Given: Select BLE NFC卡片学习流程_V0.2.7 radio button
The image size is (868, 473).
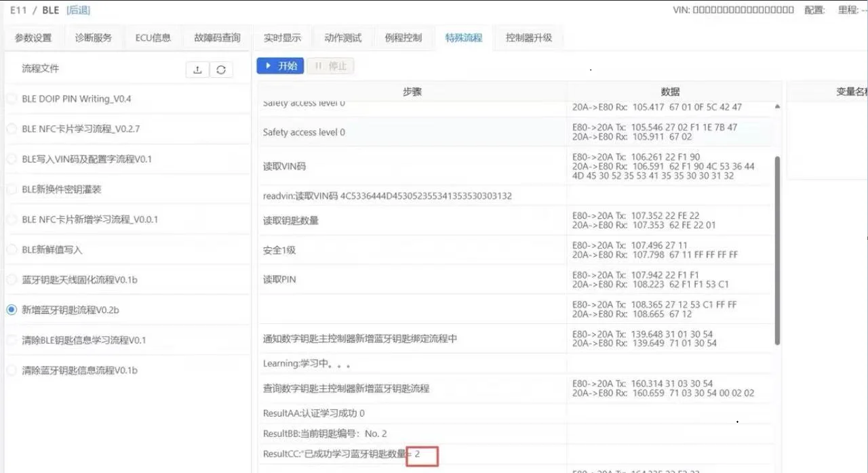Looking at the screenshot, I should pos(12,129).
